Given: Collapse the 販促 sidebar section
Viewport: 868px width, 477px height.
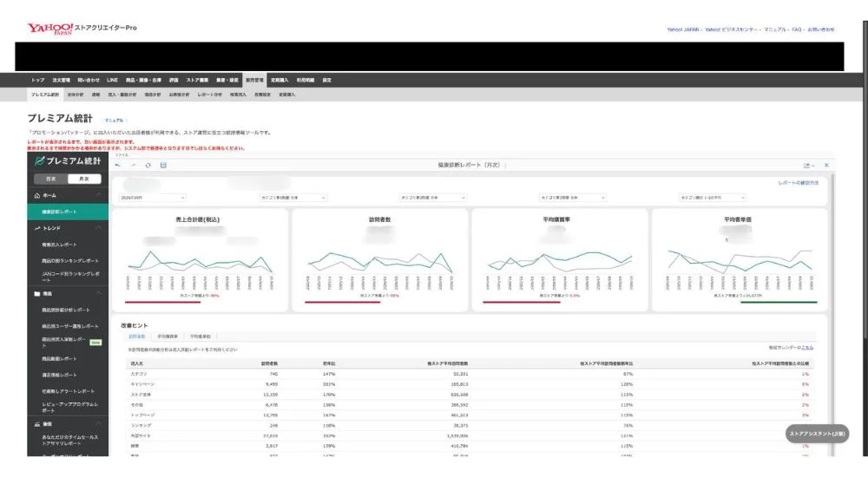Looking at the screenshot, I should (x=99, y=424).
